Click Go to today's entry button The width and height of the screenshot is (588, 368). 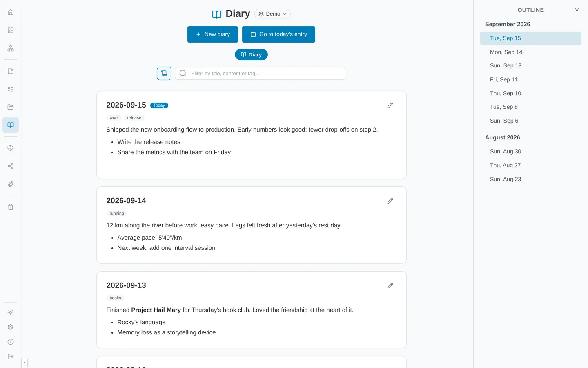tap(278, 34)
